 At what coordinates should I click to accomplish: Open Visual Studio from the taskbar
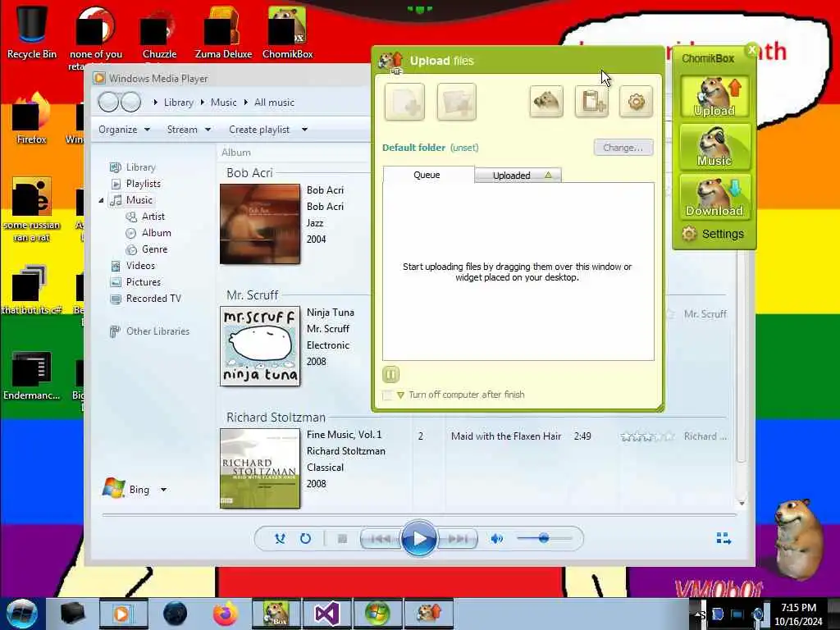pyautogui.click(x=326, y=614)
